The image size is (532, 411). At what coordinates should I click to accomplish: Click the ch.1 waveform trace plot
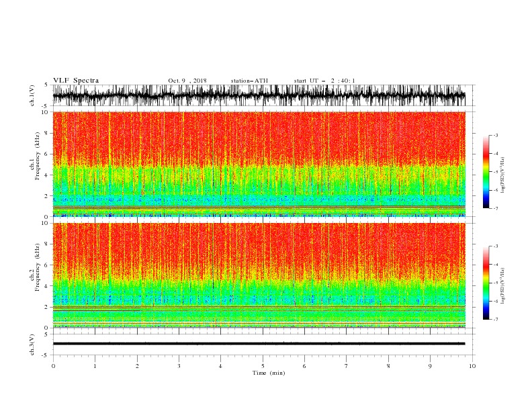[x=259, y=95]
